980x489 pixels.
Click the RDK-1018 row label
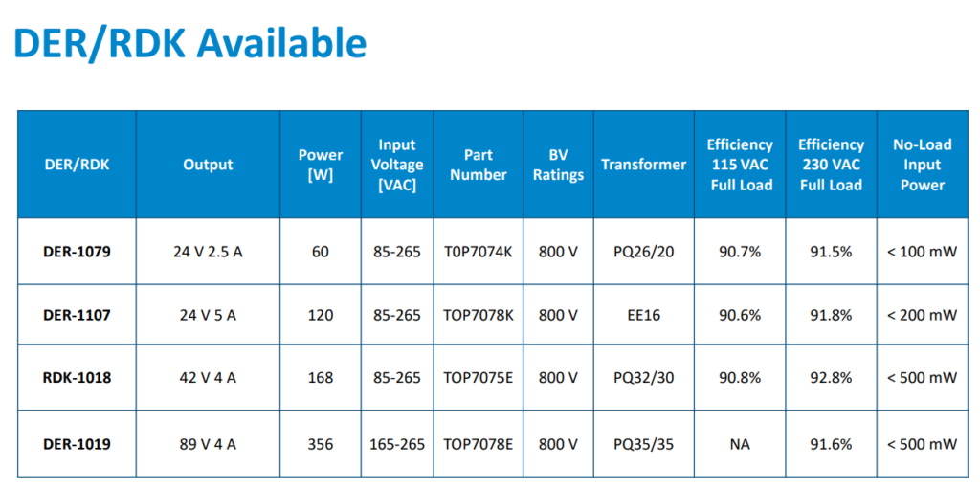[x=77, y=378]
